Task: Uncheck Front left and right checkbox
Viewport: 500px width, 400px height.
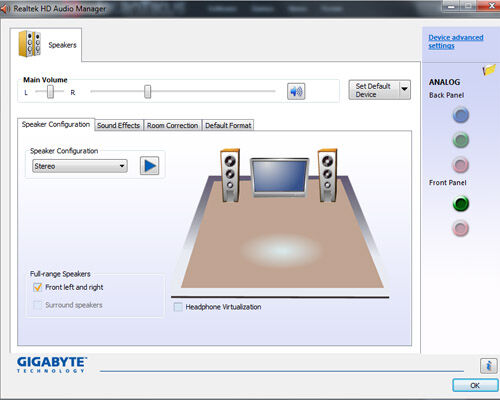Action: [x=38, y=287]
